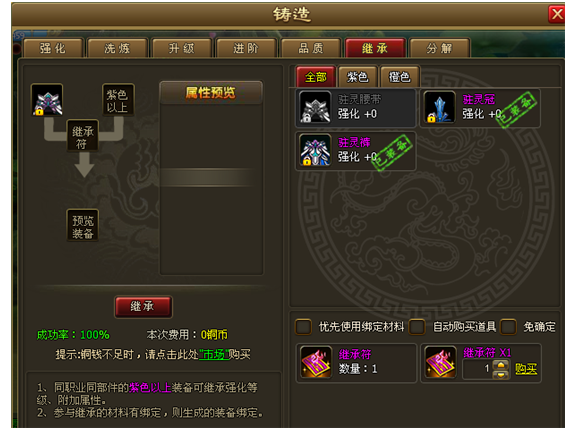Switch to the 强化 tab
576x443 pixels.
point(54,48)
